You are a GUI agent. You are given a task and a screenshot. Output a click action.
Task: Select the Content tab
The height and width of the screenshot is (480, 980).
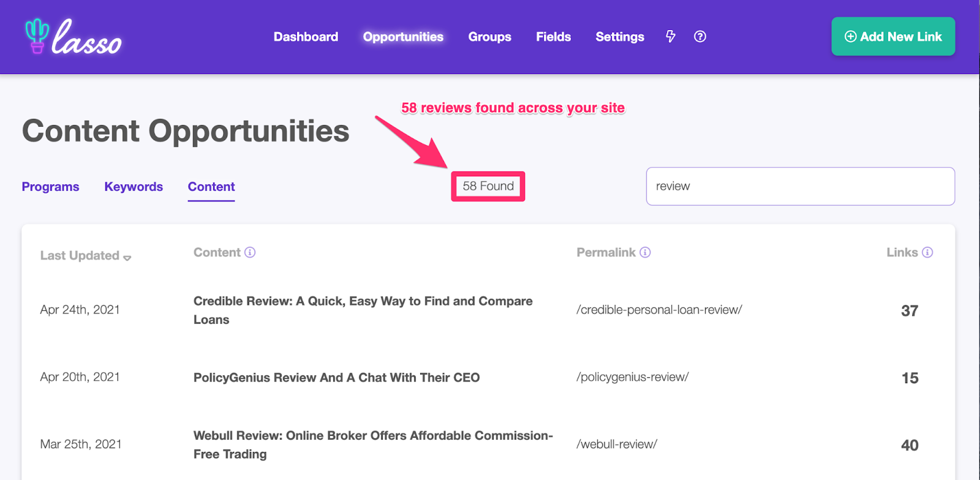pos(211,187)
